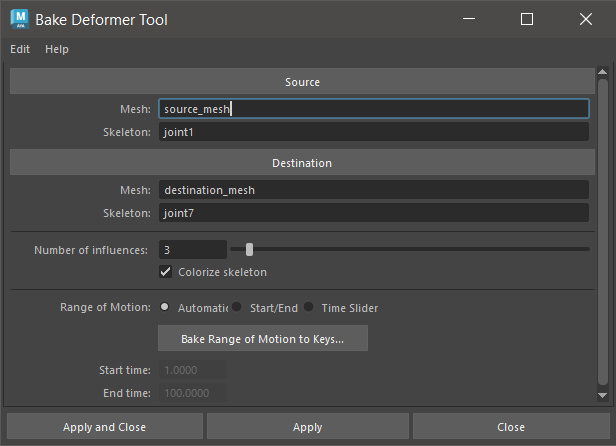Click the destination_mesh input field

pyautogui.click(x=373, y=190)
